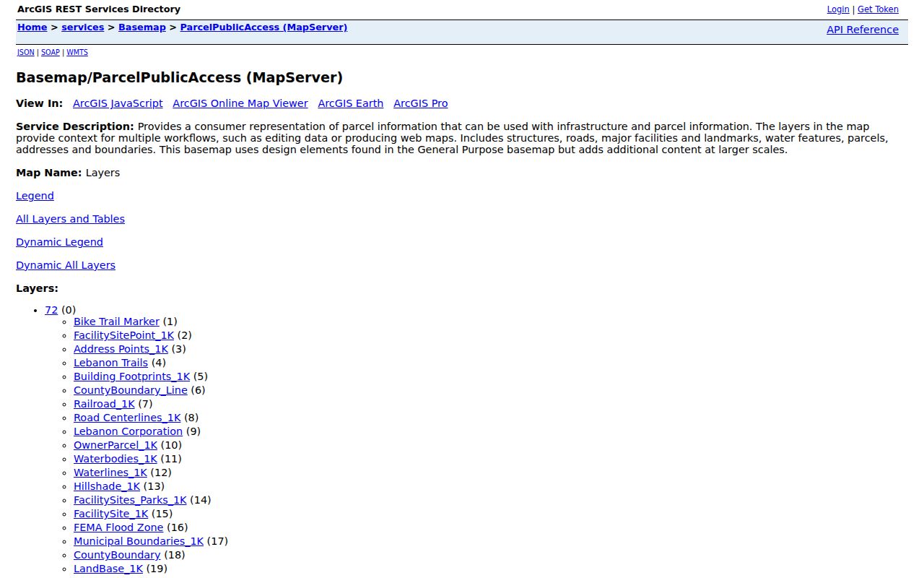Open the Login link
Screen dimensions: 924x578
point(838,9)
